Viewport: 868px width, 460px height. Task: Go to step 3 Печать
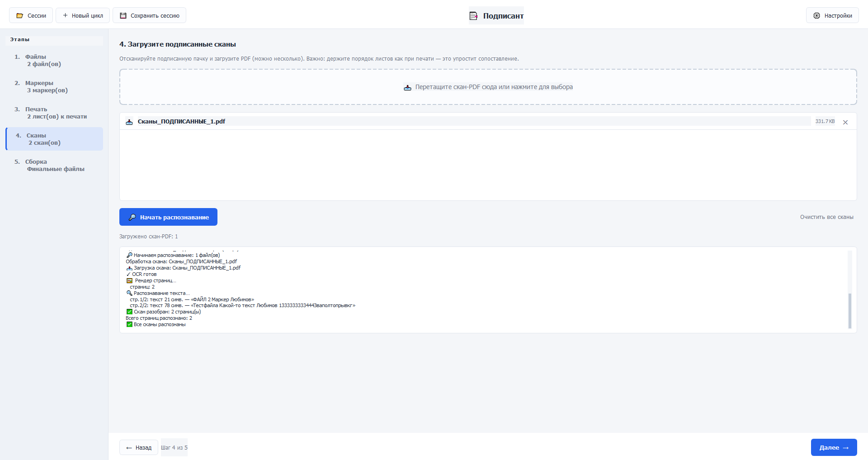(x=54, y=113)
